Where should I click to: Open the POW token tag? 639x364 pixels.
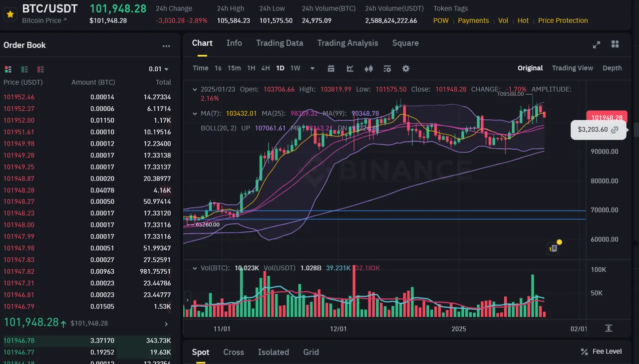click(441, 20)
